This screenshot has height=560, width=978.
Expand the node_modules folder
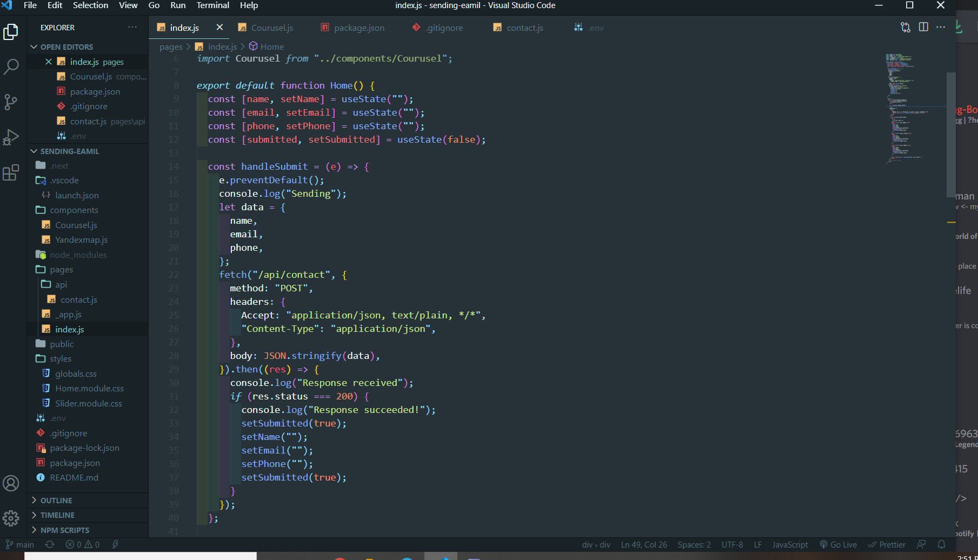[88, 255]
